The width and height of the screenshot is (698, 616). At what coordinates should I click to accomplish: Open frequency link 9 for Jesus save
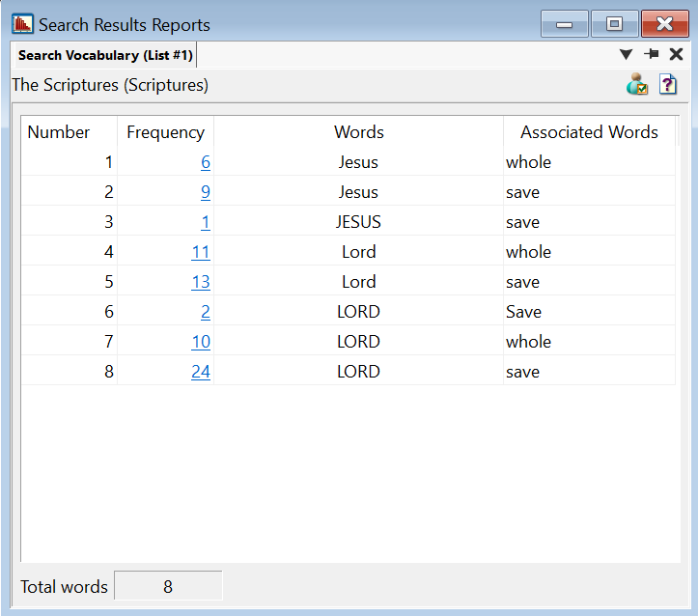[x=206, y=192]
